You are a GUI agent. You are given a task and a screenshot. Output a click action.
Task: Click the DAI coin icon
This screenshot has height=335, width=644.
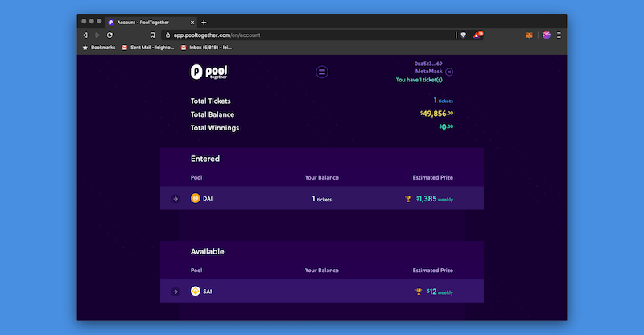[x=195, y=198]
